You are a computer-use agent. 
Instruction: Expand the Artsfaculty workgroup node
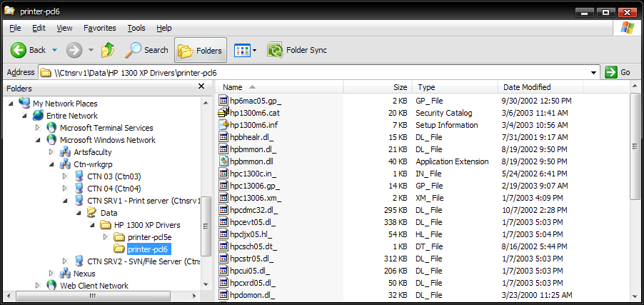click(x=51, y=152)
